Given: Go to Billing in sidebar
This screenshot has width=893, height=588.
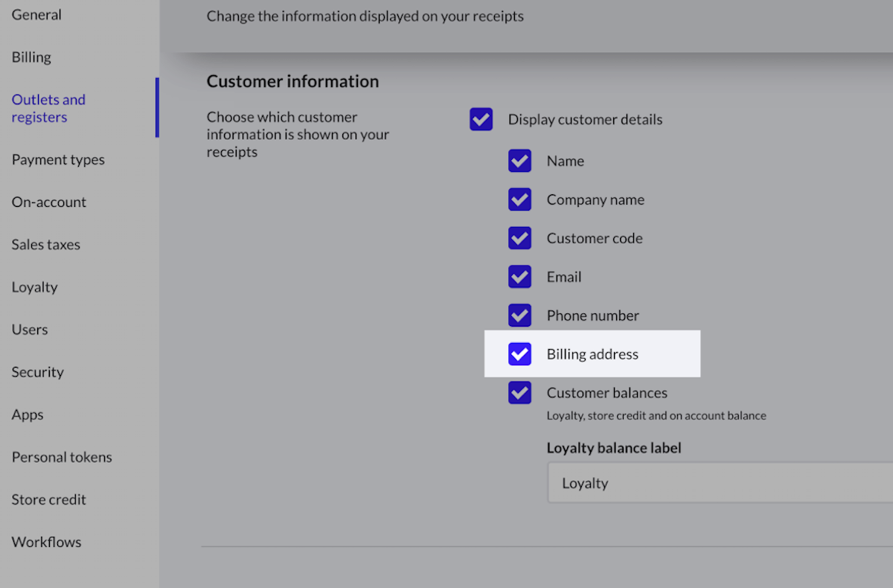Looking at the screenshot, I should (x=31, y=57).
